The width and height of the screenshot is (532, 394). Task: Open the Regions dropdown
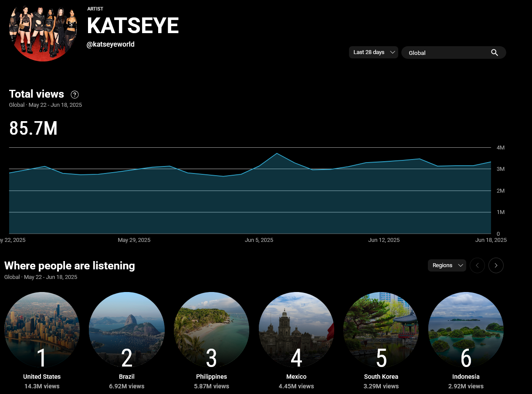coord(447,265)
